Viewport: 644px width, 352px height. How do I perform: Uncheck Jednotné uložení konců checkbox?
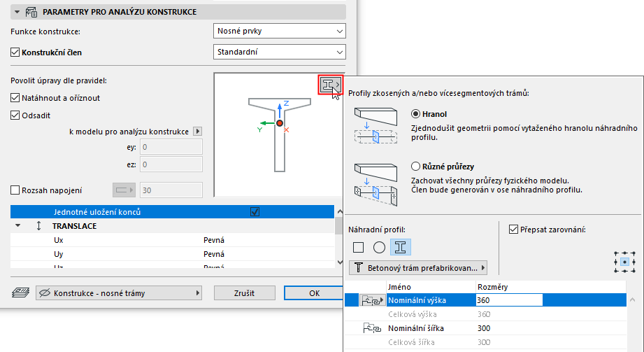[255, 212]
